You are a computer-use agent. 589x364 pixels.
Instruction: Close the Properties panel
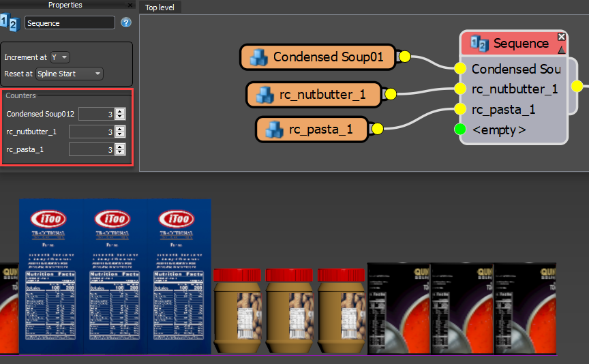pyautogui.click(x=130, y=5)
